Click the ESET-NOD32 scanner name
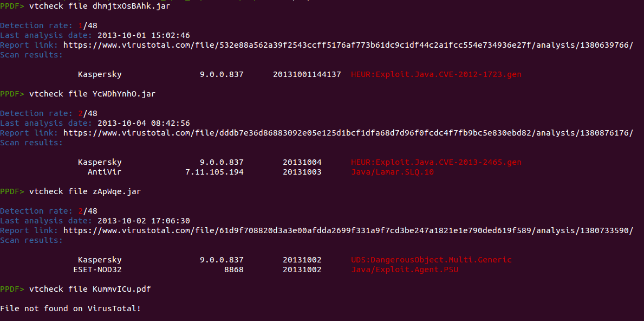This screenshot has height=321, width=644. pos(97,269)
